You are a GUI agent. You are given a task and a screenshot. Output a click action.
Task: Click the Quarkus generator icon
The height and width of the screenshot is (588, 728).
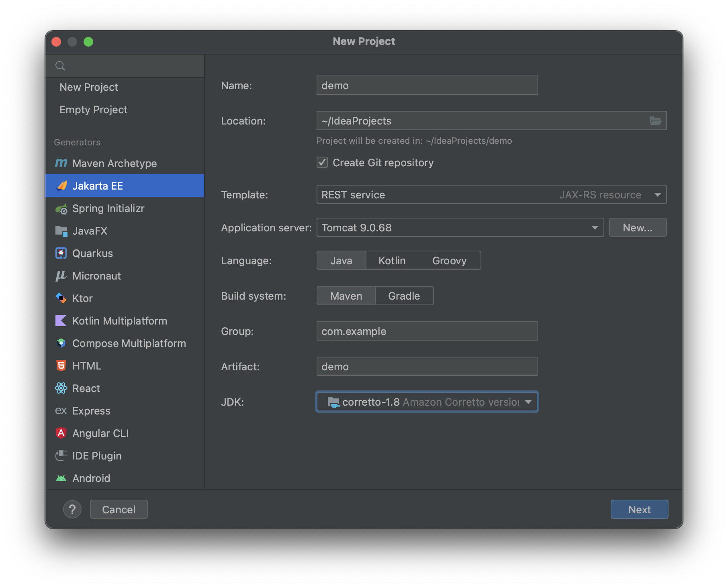pos(61,253)
